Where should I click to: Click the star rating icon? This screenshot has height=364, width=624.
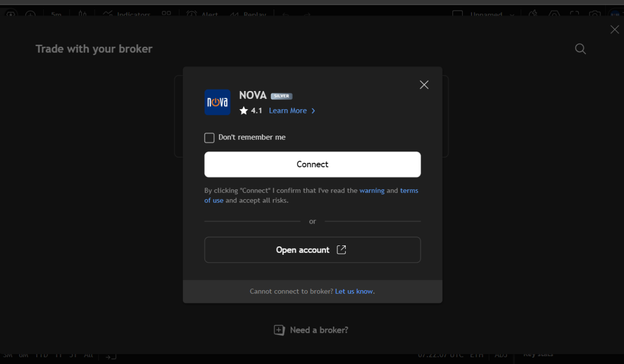244,110
